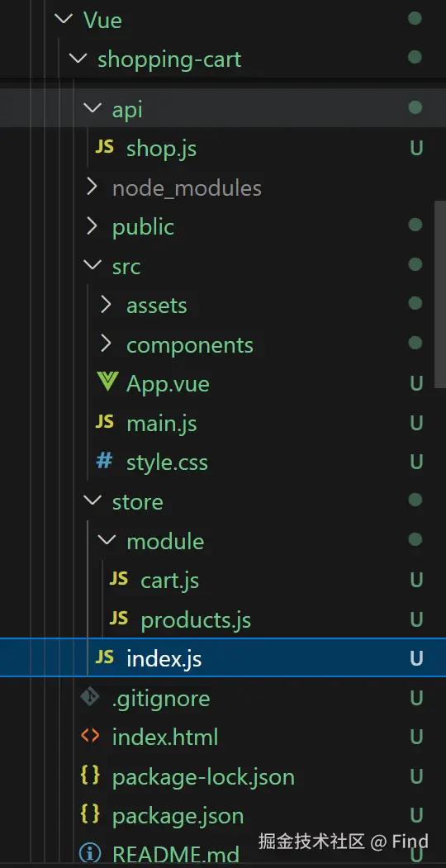Click the JS icon beside shop.js
The height and width of the screenshot is (868, 446).
104,147
